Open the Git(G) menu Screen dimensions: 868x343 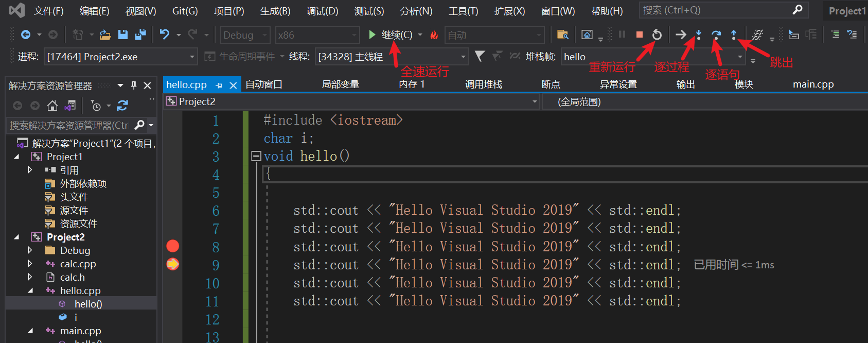(x=185, y=11)
